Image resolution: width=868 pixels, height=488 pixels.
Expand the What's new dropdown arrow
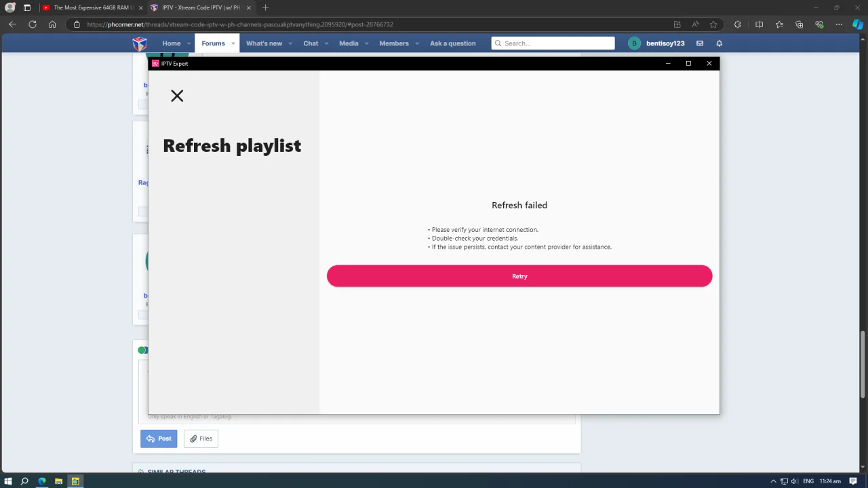[290, 43]
